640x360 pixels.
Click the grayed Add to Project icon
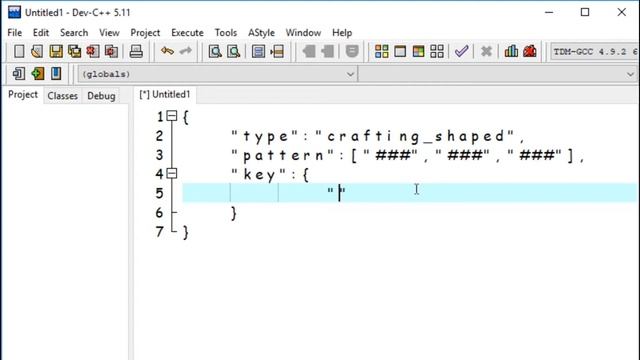(309, 51)
